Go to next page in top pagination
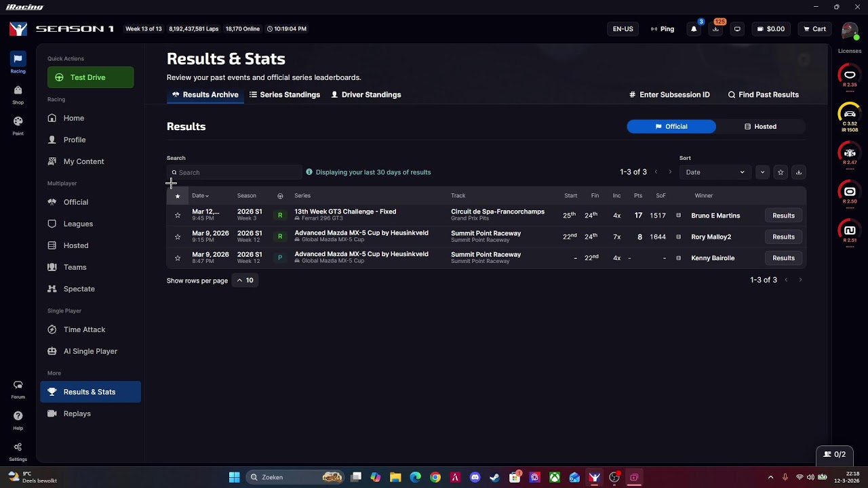 670,172
